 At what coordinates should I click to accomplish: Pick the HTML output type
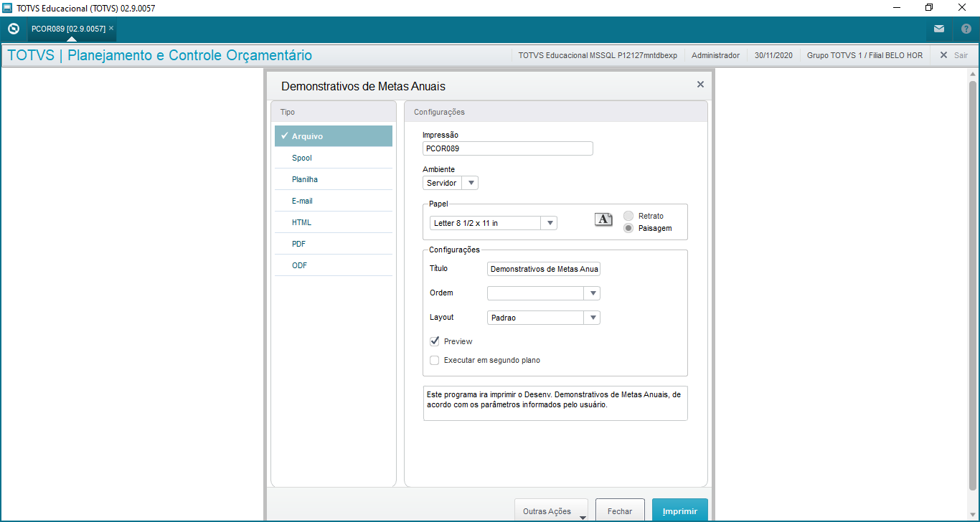(x=334, y=222)
